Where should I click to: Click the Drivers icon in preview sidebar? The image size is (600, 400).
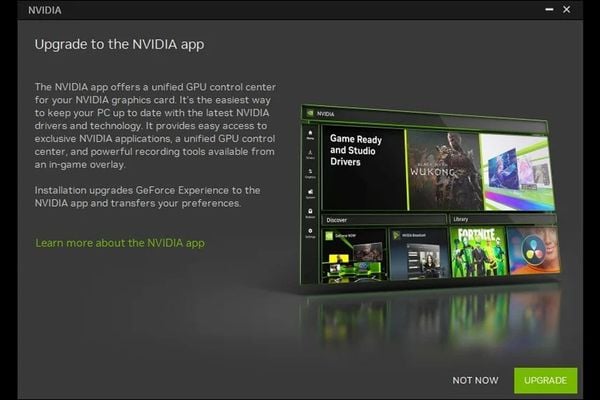click(x=310, y=154)
